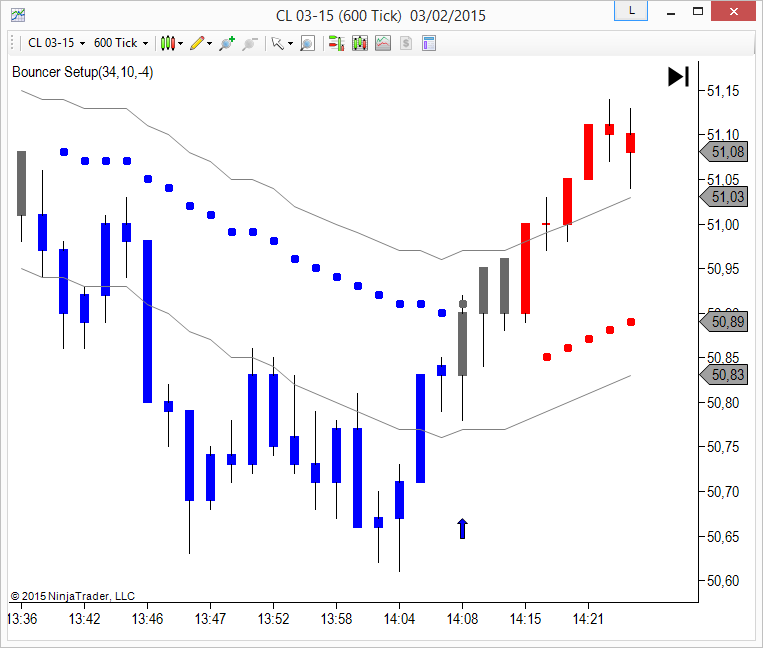Open the Chart Trader icon

click(x=335, y=43)
